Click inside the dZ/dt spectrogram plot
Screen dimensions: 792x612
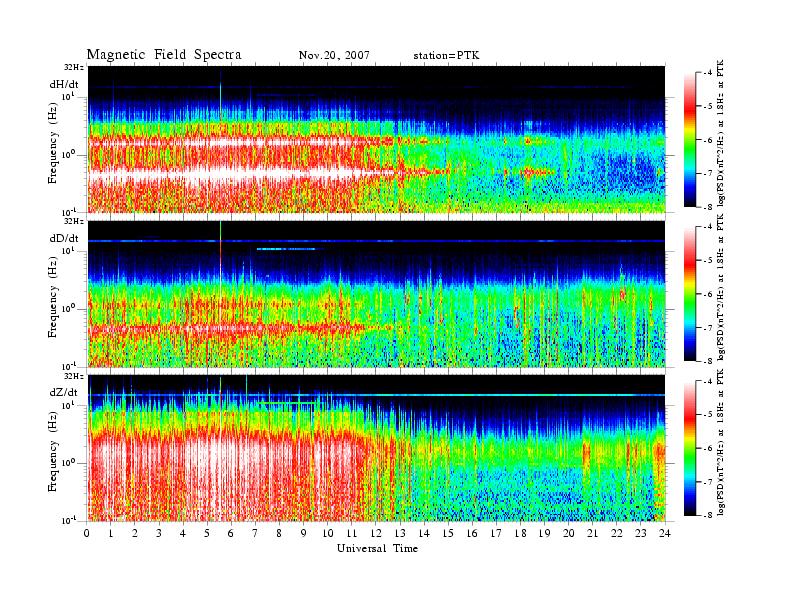tap(377, 448)
